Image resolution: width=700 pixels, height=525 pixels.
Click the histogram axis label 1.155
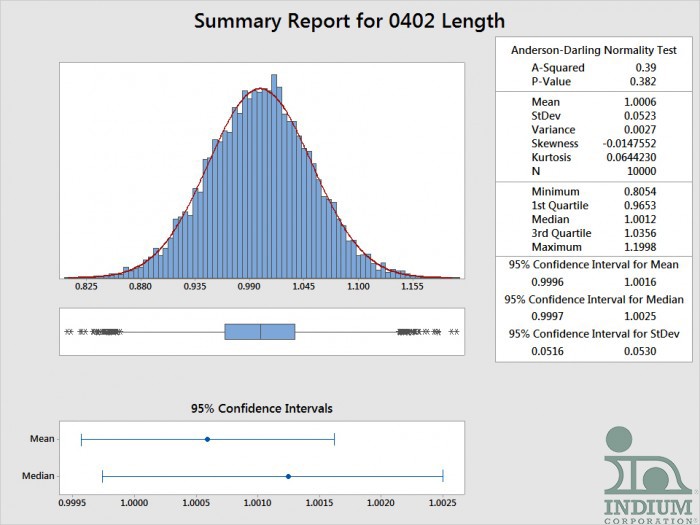pyautogui.click(x=412, y=286)
